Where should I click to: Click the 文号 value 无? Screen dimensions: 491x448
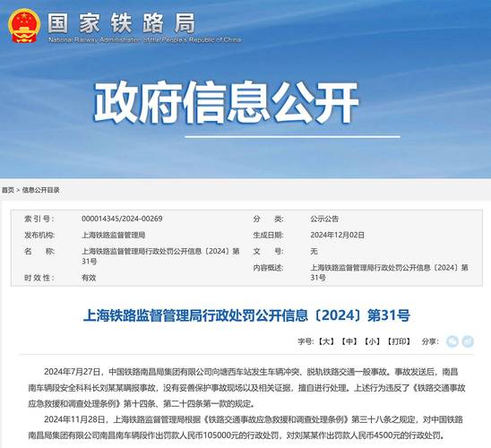(x=314, y=251)
